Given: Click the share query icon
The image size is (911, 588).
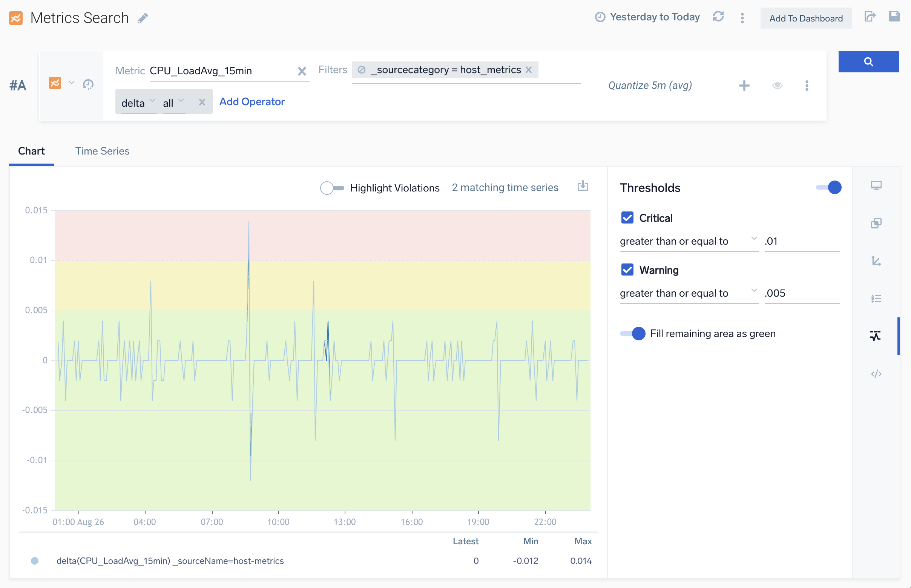Looking at the screenshot, I should (870, 17).
